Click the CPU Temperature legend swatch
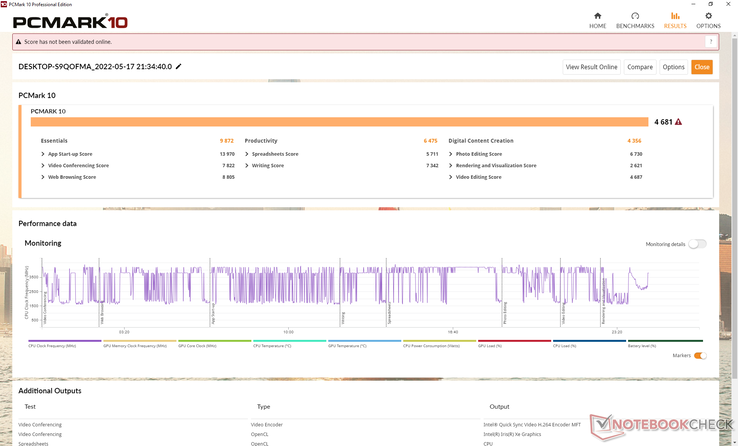This screenshot has height=446, width=738. [x=287, y=341]
